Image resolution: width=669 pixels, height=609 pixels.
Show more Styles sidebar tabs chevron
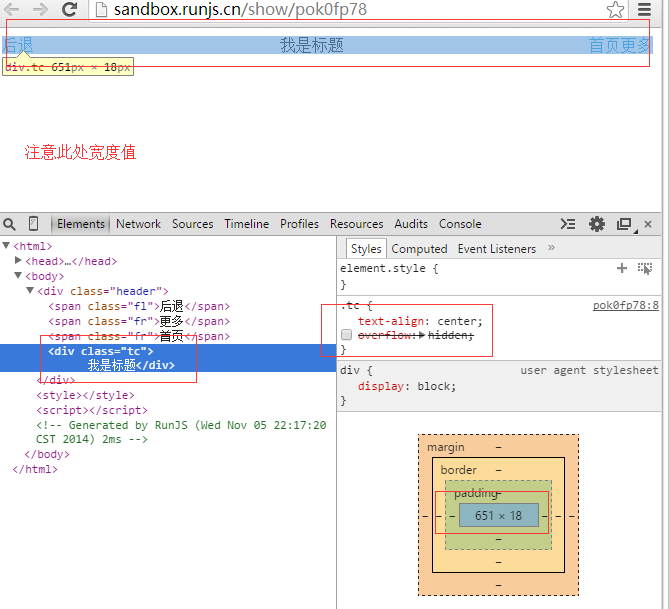pos(551,248)
